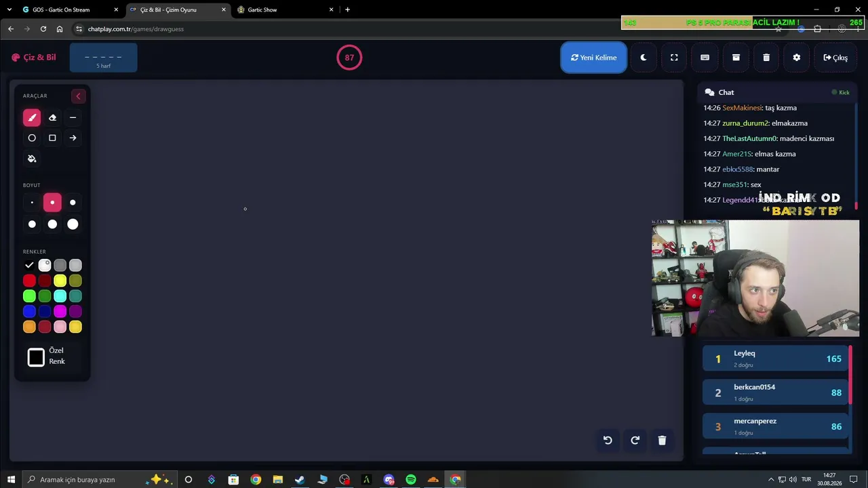This screenshot has width=868, height=488.
Task: Select the eraser tool
Action: pyautogui.click(x=52, y=117)
